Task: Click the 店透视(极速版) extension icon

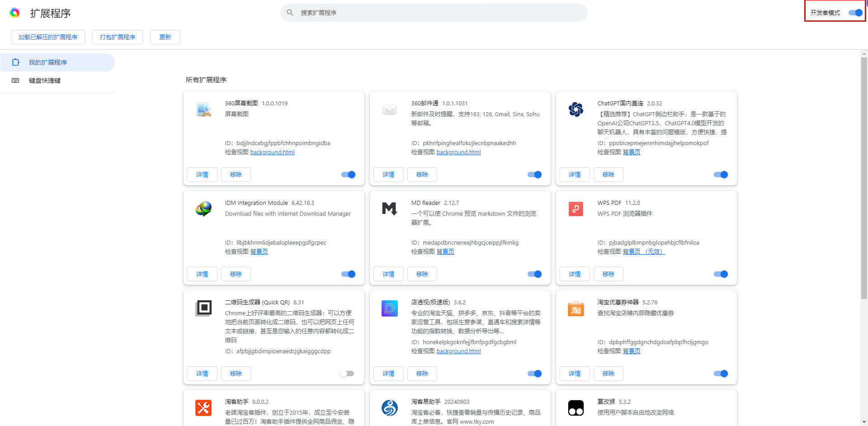Action: [x=389, y=308]
